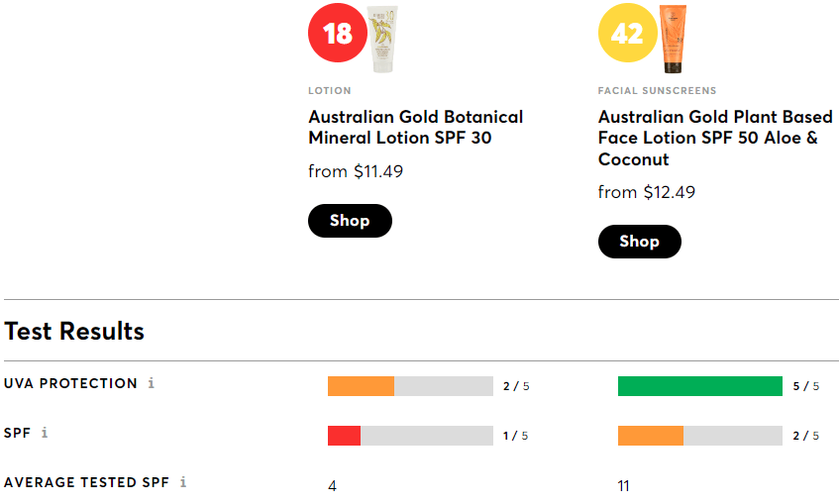
Task: Click the Test Results section heading
Action: [x=74, y=332]
